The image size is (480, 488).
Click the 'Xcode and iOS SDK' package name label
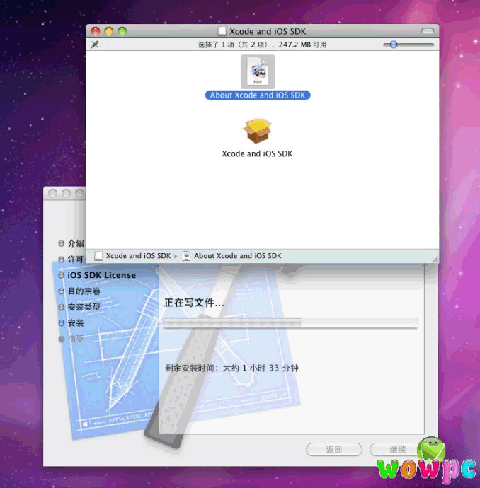257,154
